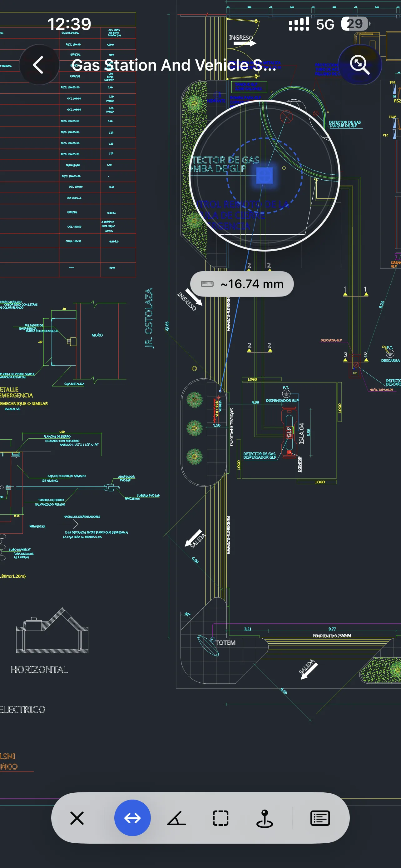
Task: Tap the blue snap square in magnifier
Action: 264,176
